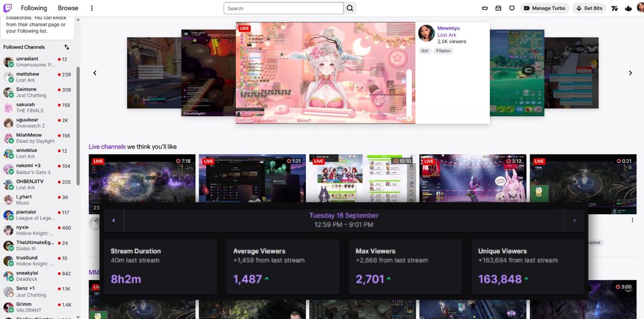Open live thumbnail with 10:10 timer

point(362,178)
